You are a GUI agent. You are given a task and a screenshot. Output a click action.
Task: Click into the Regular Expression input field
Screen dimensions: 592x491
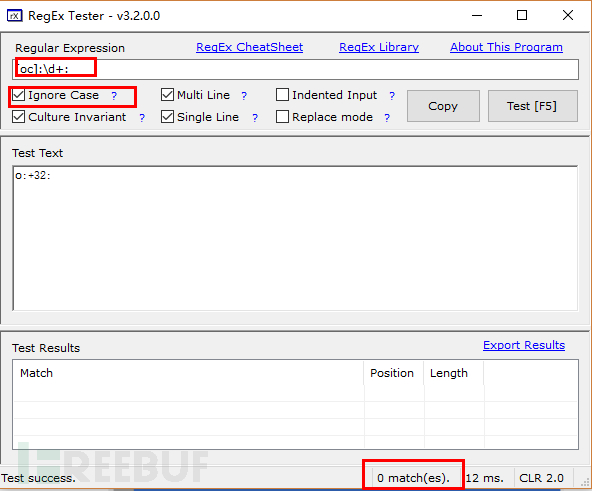click(295, 69)
